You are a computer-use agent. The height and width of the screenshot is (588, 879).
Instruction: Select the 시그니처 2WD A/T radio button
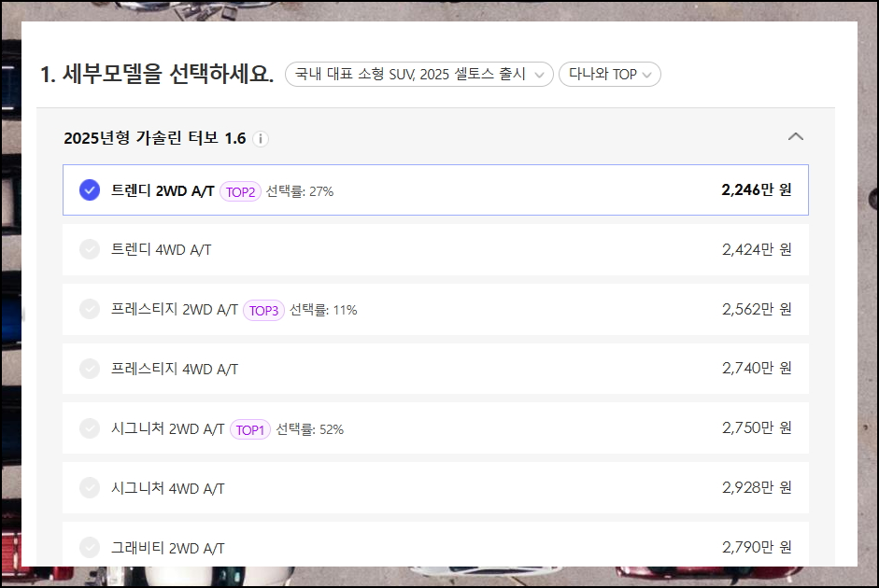90,428
